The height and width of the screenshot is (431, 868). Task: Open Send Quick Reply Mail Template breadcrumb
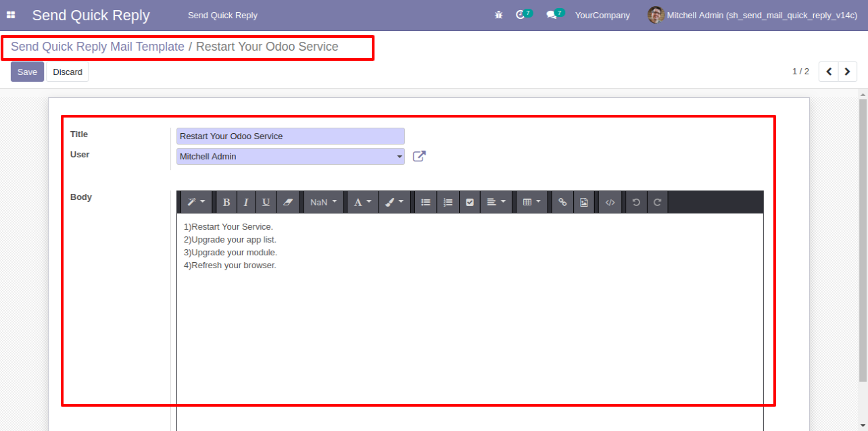(97, 47)
